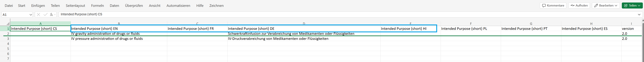Open Kommentare comments pane
Viewport: 644px width, 62px height.
coord(553,5)
